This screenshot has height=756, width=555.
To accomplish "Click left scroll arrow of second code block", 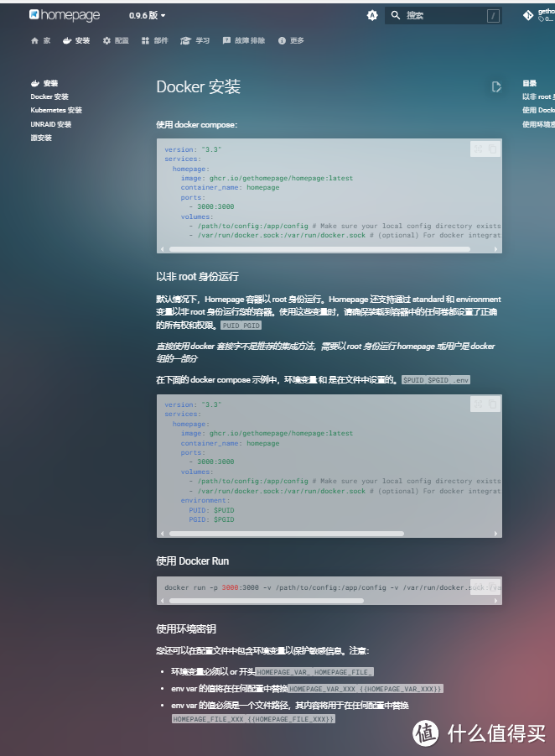I will coord(163,534).
